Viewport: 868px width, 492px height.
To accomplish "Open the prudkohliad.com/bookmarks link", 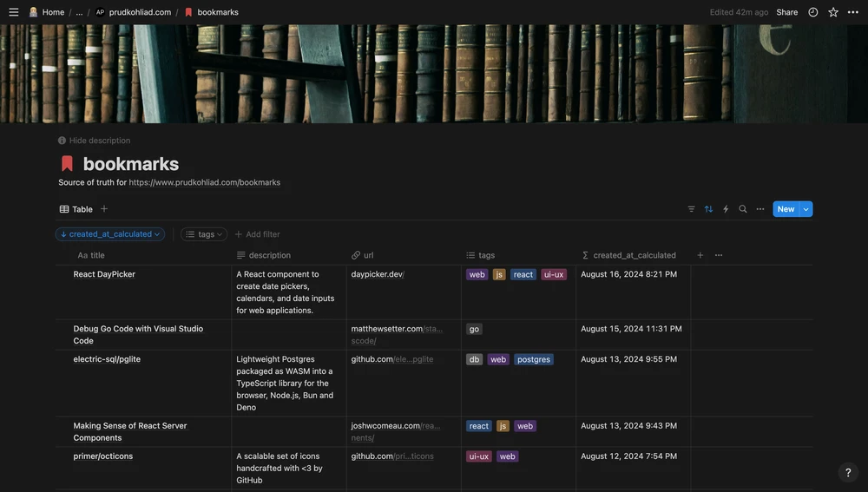I will [204, 182].
